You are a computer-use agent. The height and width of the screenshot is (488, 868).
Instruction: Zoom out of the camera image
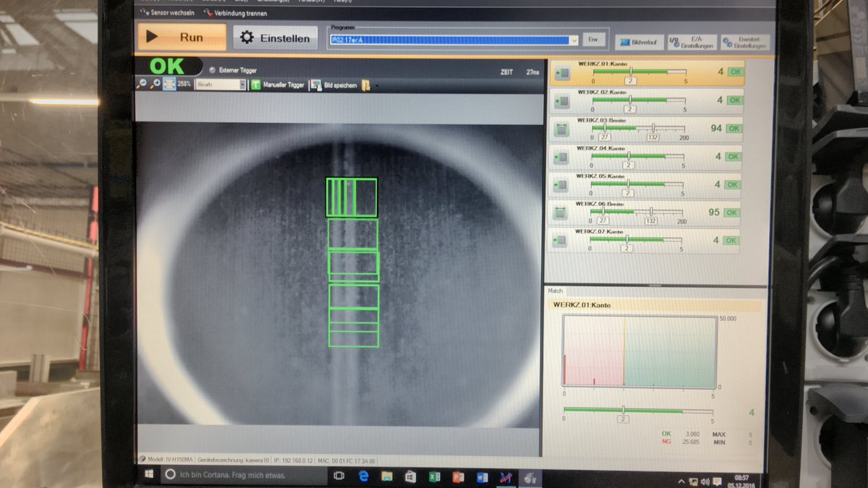[142, 85]
